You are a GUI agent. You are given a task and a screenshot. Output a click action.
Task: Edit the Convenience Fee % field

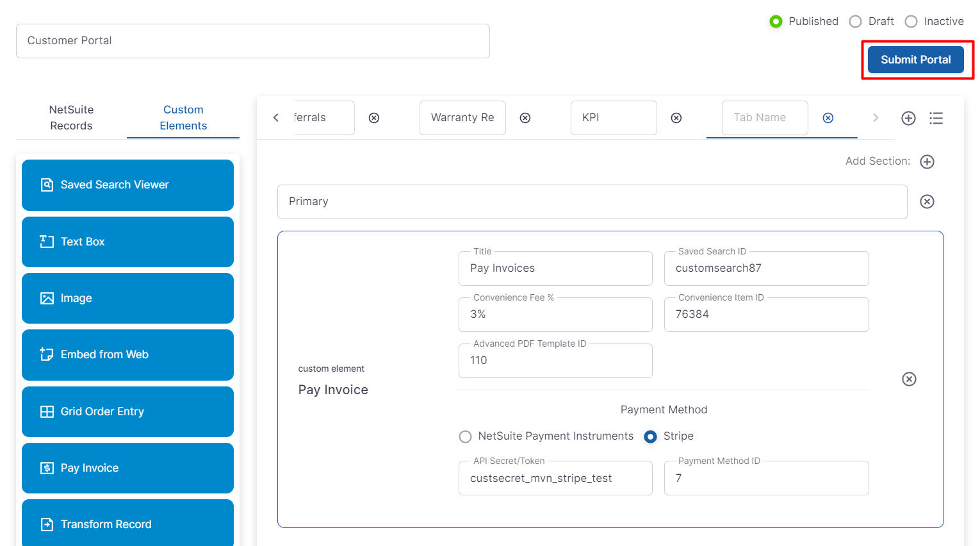coord(555,315)
